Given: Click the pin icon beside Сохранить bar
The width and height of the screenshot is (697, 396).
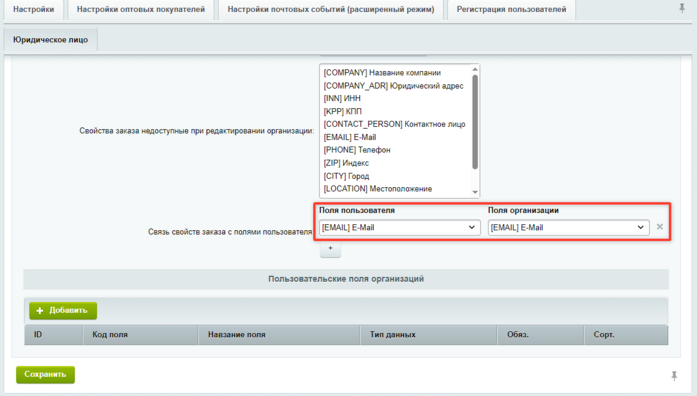Looking at the screenshot, I should (674, 376).
